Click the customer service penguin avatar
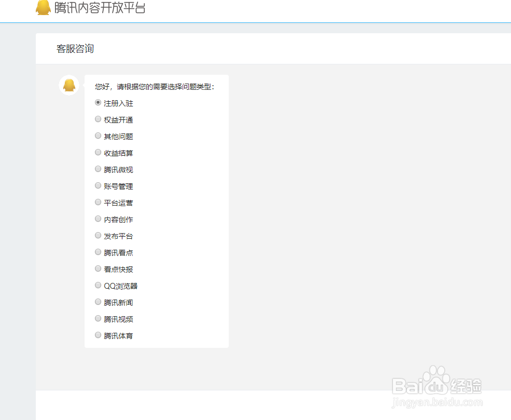This screenshot has width=511, height=420. click(69, 85)
